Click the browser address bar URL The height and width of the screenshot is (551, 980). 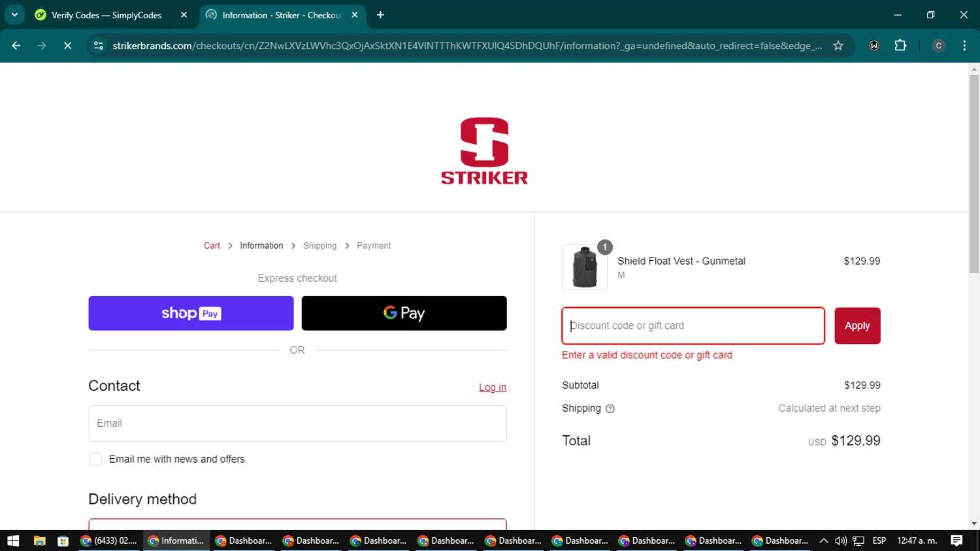click(467, 46)
